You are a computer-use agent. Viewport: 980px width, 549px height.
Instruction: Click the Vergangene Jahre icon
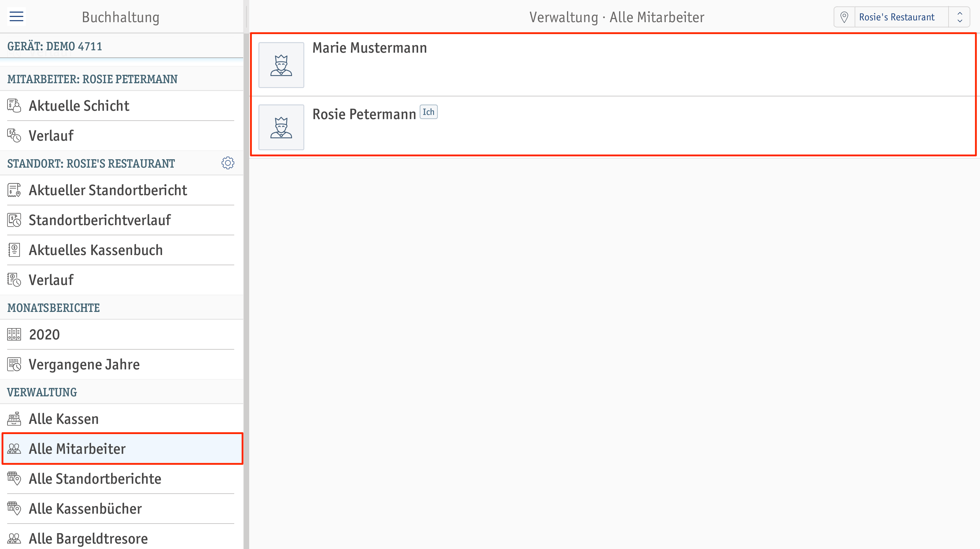pos(14,365)
